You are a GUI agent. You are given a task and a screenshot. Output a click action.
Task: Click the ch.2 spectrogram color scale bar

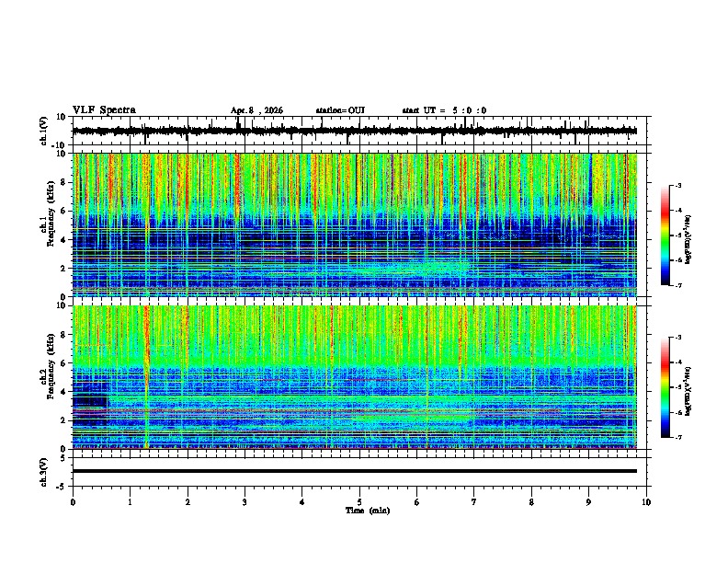click(x=665, y=387)
